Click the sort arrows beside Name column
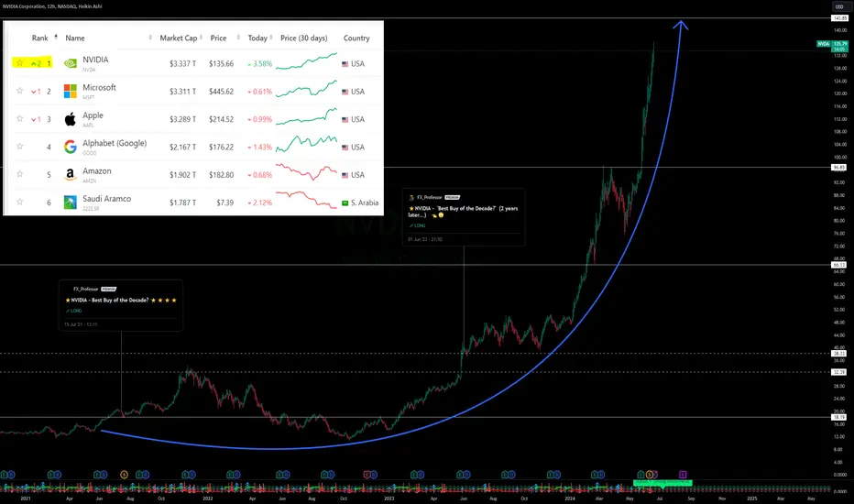 [x=150, y=38]
